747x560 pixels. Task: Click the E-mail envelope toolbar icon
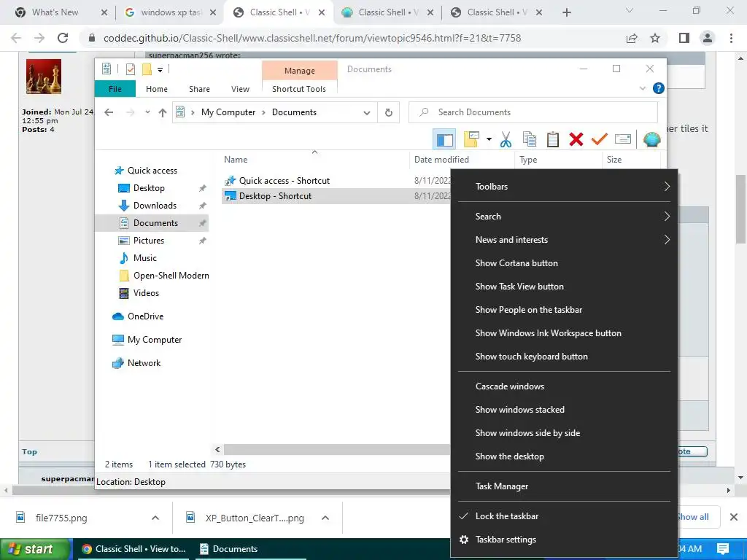pos(623,139)
